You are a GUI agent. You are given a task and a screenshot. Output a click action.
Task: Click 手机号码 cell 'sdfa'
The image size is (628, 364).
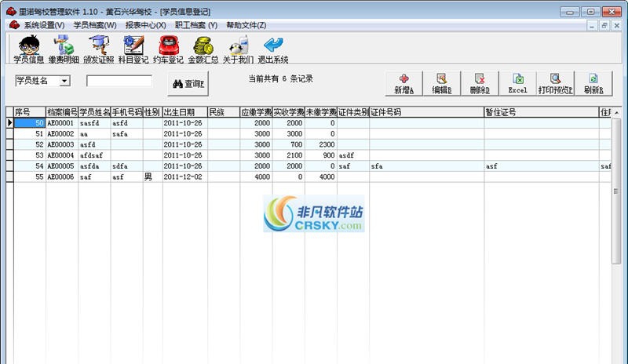coord(127,166)
